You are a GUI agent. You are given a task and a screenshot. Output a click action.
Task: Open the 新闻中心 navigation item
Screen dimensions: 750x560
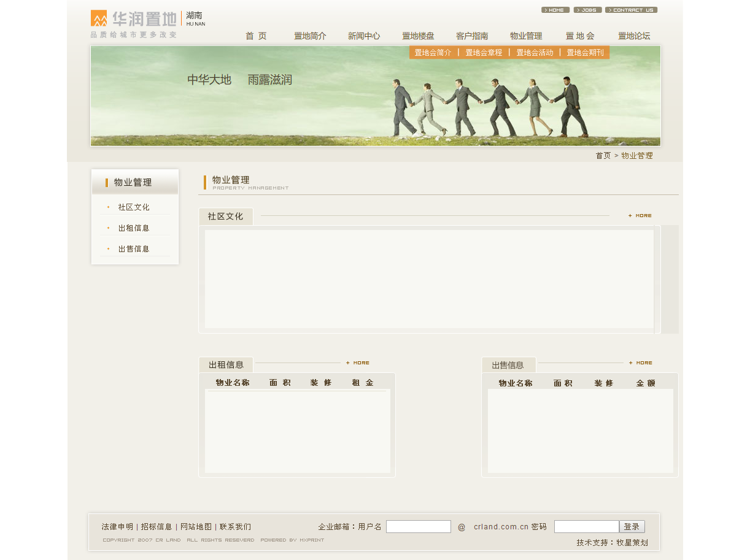pyautogui.click(x=364, y=36)
